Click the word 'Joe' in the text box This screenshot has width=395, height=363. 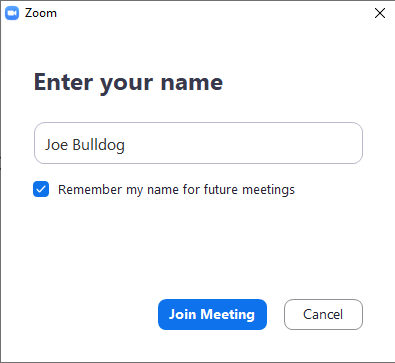point(57,145)
